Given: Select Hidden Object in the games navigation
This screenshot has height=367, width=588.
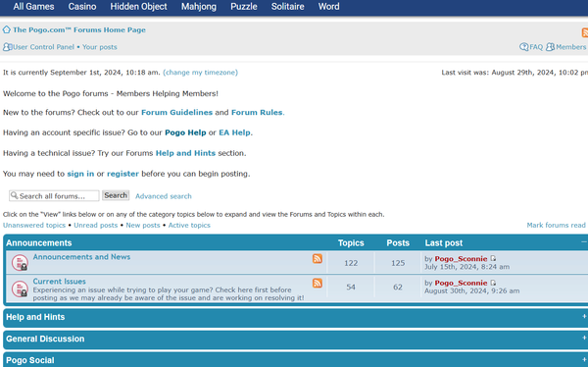Looking at the screenshot, I should (x=138, y=7).
